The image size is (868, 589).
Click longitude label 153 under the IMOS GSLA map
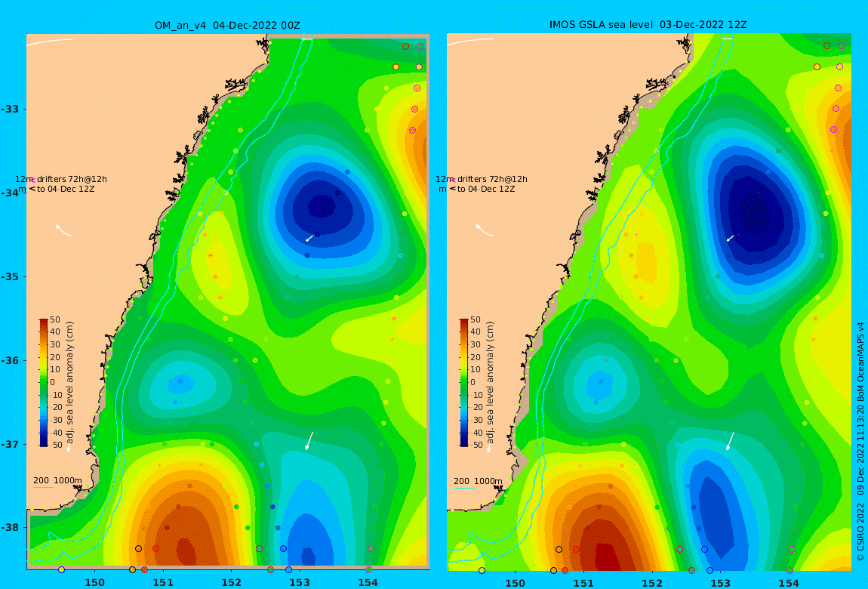click(x=720, y=583)
